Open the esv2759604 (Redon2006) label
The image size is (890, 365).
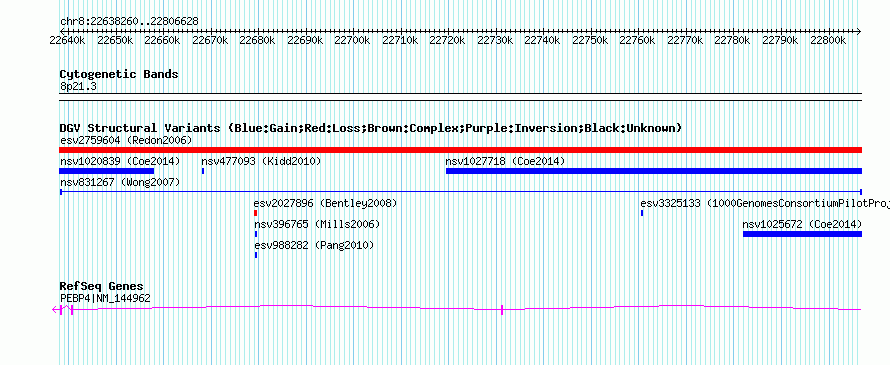(x=126, y=140)
